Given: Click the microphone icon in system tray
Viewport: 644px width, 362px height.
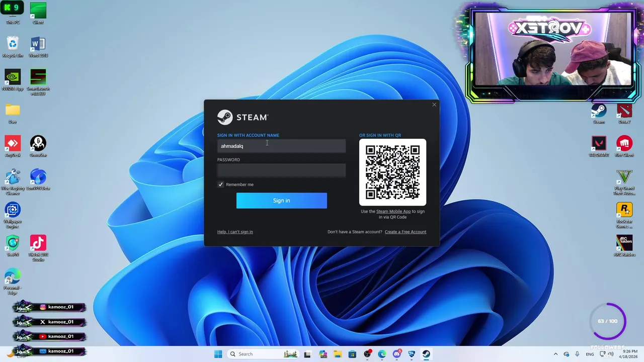Looking at the screenshot, I should click(x=577, y=354).
